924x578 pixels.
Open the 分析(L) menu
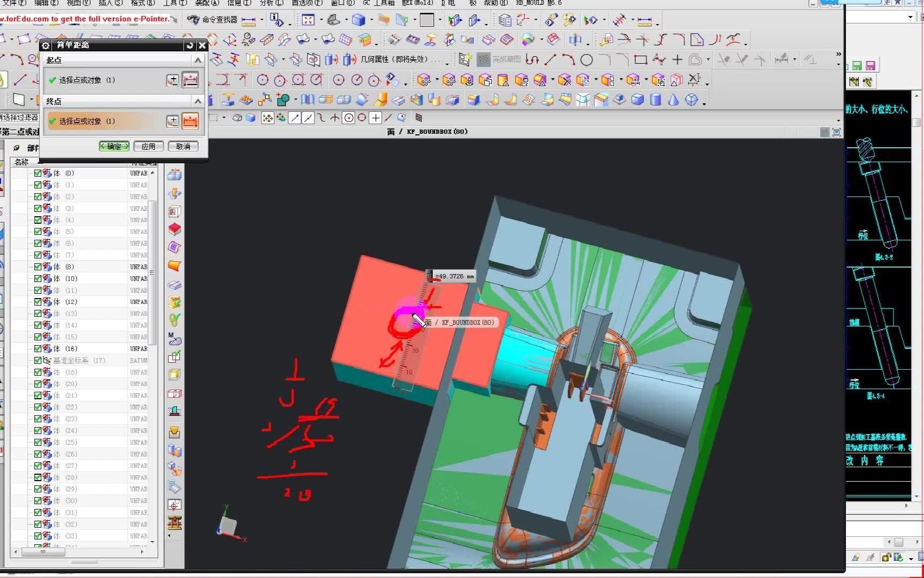pyautogui.click(x=271, y=3)
